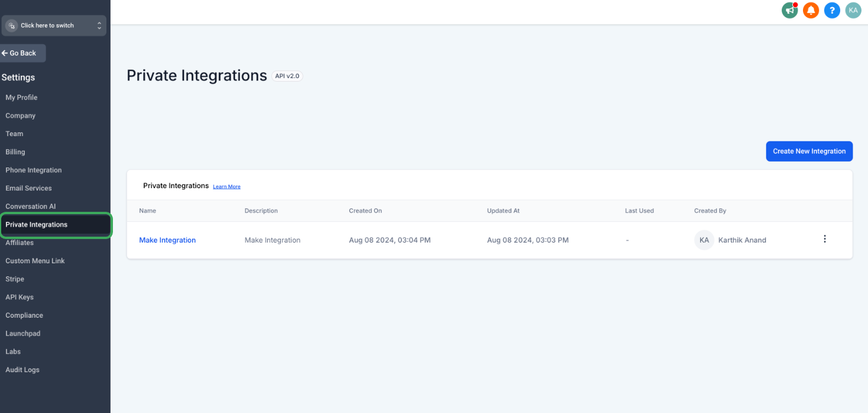Click the location switcher pointer icon

(11, 25)
